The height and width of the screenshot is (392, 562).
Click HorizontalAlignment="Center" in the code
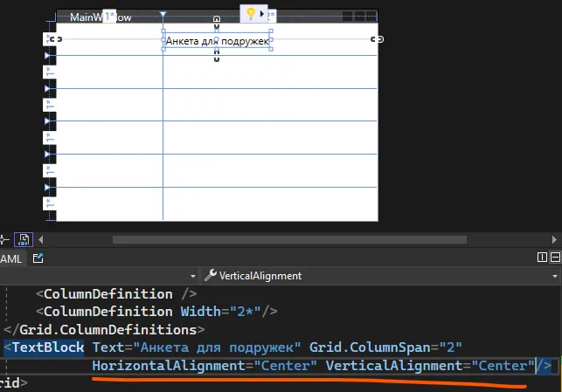pos(205,366)
